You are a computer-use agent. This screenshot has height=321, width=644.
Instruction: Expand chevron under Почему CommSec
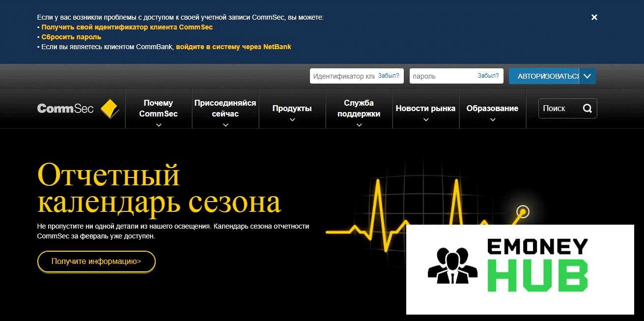click(159, 125)
